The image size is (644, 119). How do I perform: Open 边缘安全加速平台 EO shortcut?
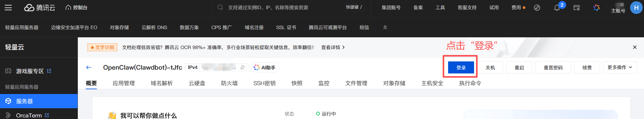pyautogui.click(x=74, y=28)
